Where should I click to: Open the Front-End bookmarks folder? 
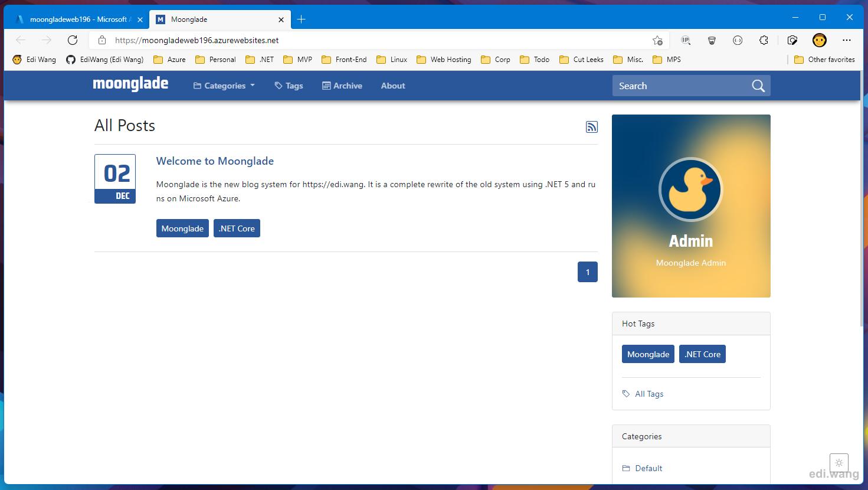coord(344,60)
